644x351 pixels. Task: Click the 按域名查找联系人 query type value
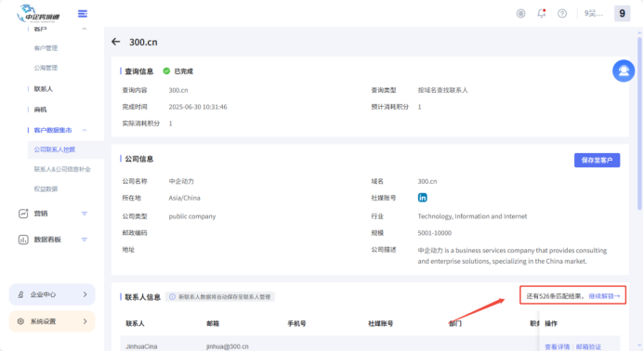tap(442, 90)
